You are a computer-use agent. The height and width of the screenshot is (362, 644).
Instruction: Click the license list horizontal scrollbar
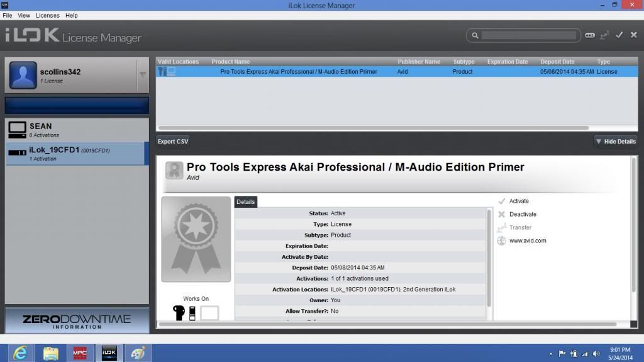pos(374,128)
